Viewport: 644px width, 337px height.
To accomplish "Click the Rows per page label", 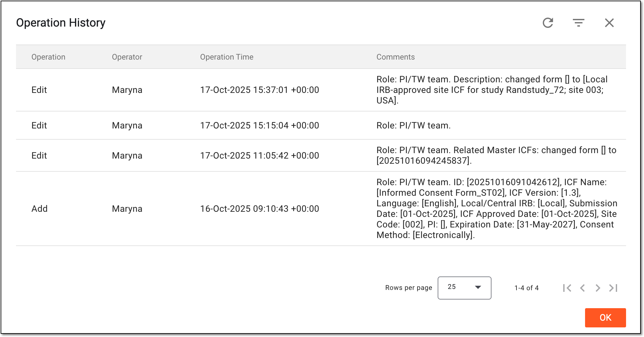I will coord(409,288).
